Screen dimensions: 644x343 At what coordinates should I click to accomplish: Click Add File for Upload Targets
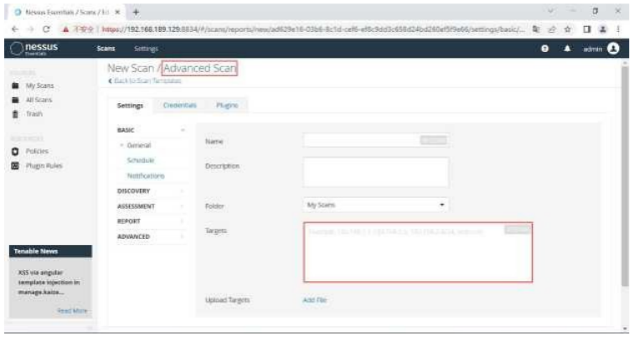[x=315, y=300]
